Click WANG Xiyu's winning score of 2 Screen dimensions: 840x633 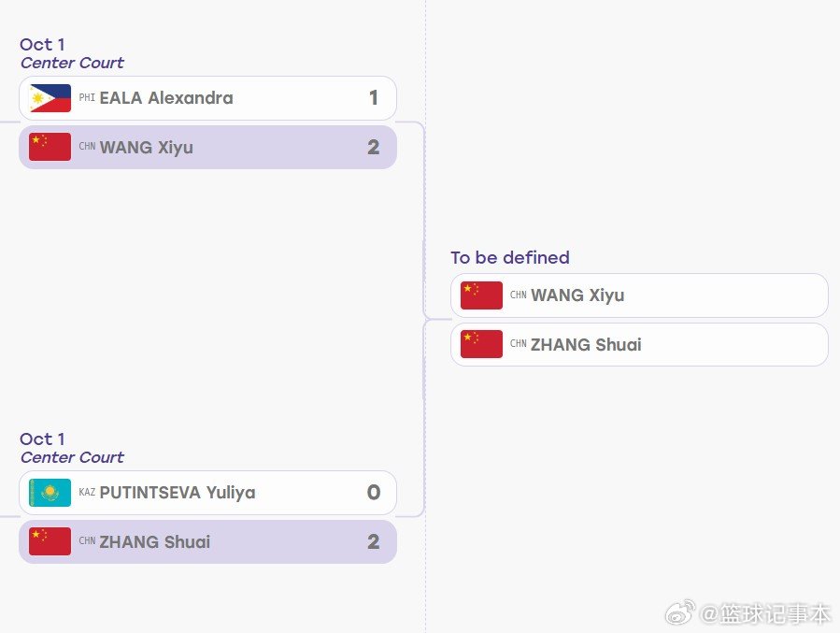[x=374, y=147]
